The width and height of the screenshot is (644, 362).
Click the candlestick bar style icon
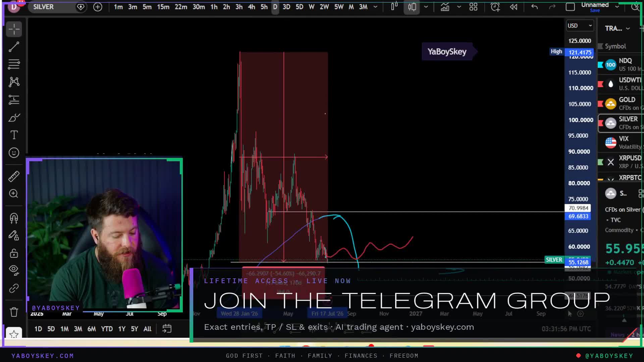(394, 7)
